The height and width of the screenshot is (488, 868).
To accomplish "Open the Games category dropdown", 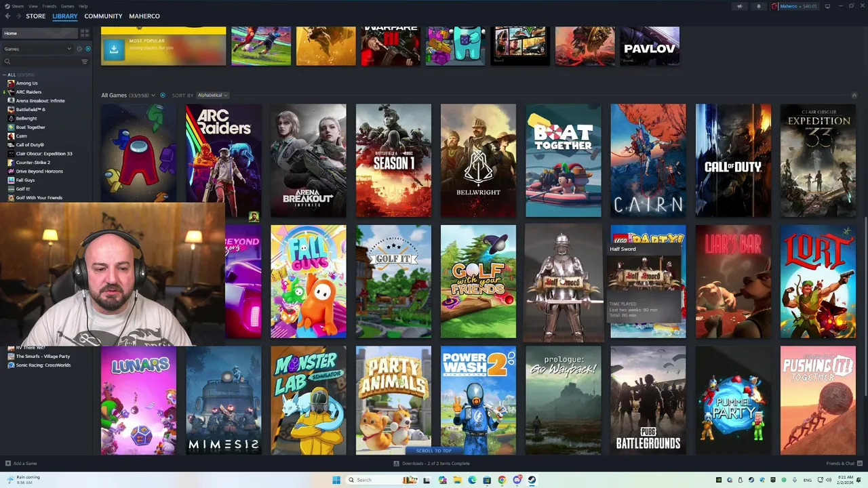I will click(37, 49).
